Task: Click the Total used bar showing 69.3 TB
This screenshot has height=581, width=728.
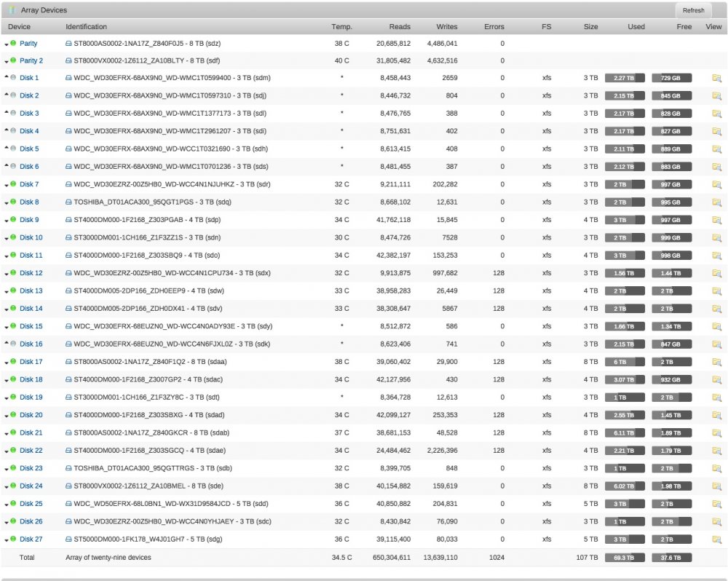Action: tap(625, 557)
